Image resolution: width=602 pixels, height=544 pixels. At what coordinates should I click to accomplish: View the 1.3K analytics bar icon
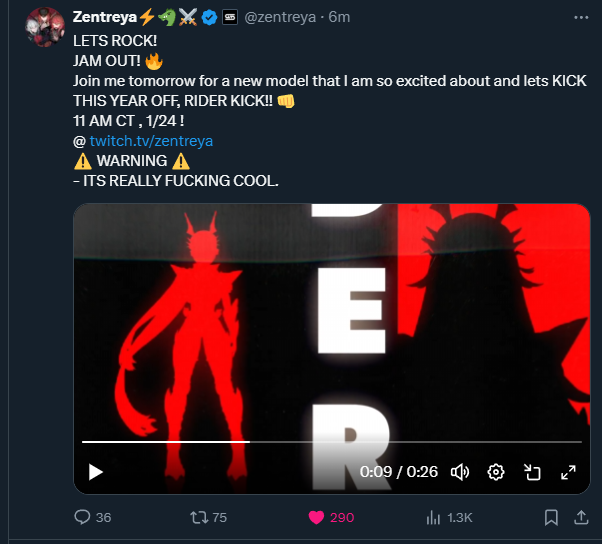click(433, 517)
